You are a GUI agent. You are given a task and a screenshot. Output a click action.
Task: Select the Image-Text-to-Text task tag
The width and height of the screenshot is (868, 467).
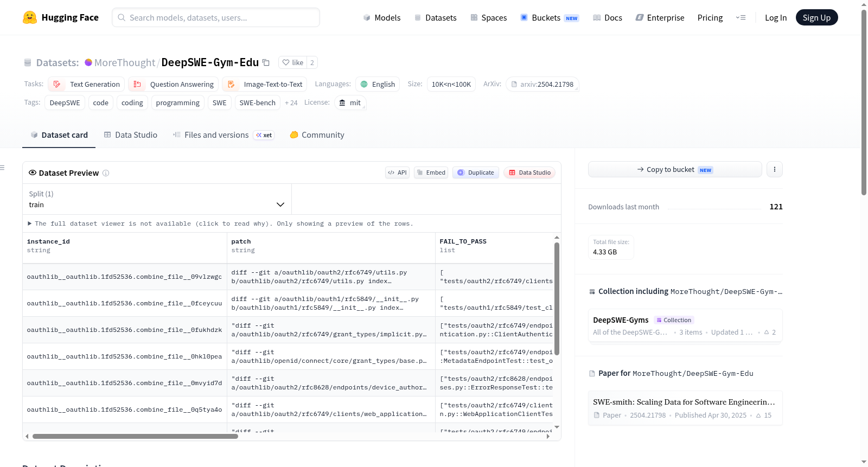click(265, 84)
